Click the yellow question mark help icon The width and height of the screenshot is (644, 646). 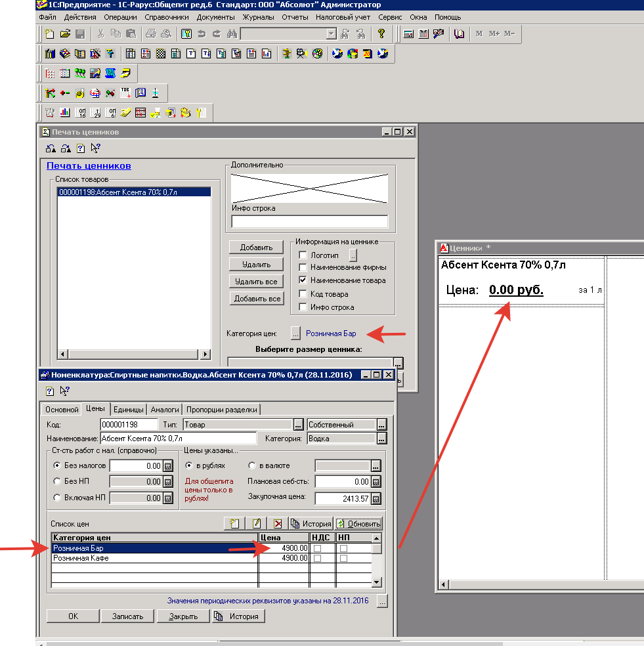click(381, 34)
